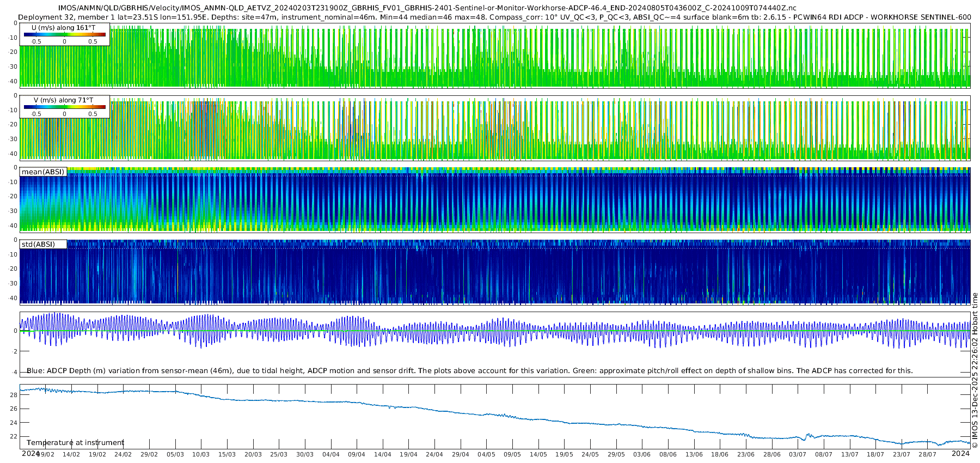
Task: Click the '23/07' date tick label
Action: [x=902, y=455]
